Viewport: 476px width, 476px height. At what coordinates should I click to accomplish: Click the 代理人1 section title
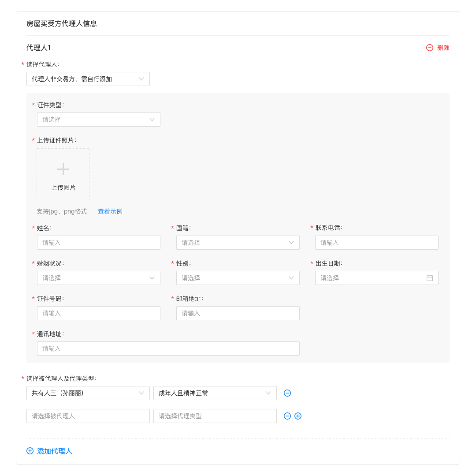tap(38, 48)
